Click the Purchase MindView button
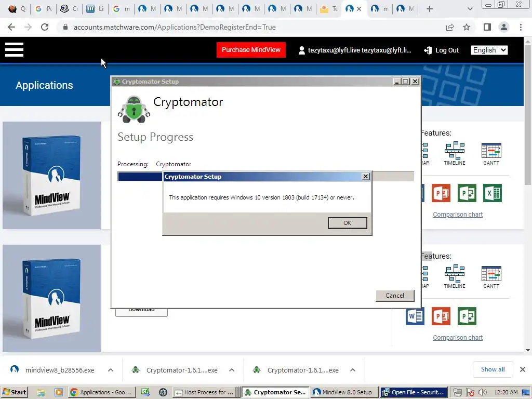532x399 pixels. (251, 50)
